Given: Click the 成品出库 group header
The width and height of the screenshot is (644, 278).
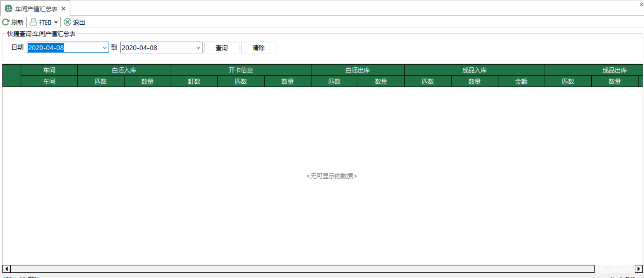Looking at the screenshot, I should coord(594,70).
